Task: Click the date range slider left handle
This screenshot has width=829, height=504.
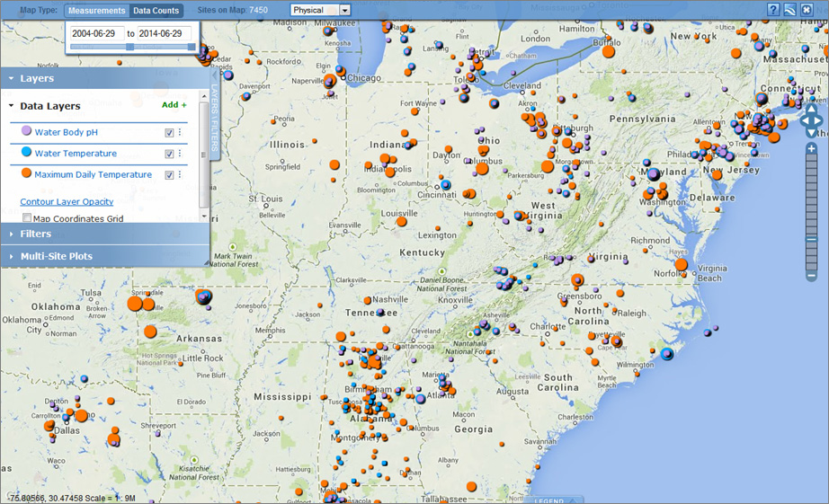Action: click(129, 47)
